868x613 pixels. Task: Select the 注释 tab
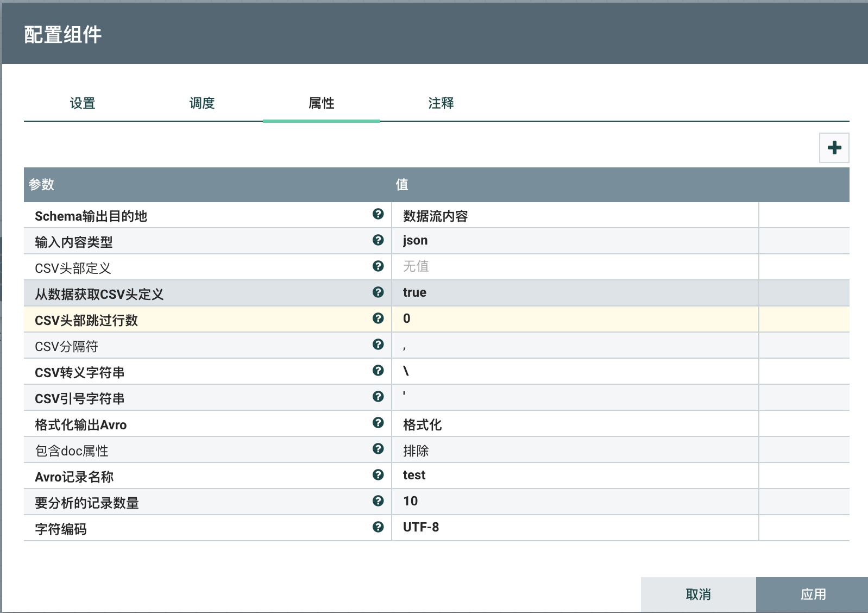point(441,103)
